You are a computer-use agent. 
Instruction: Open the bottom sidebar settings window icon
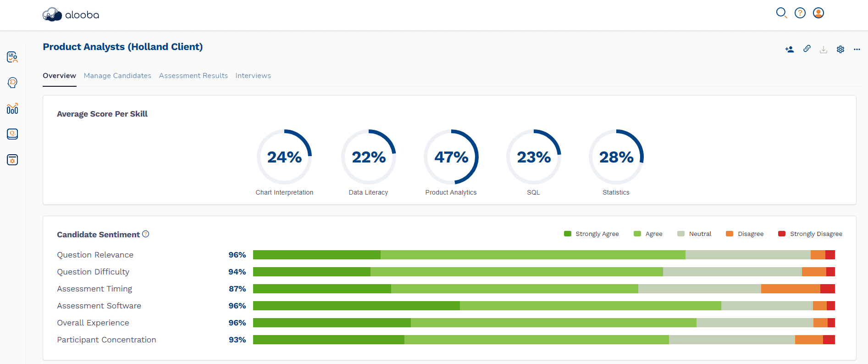[x=12, y=160]
